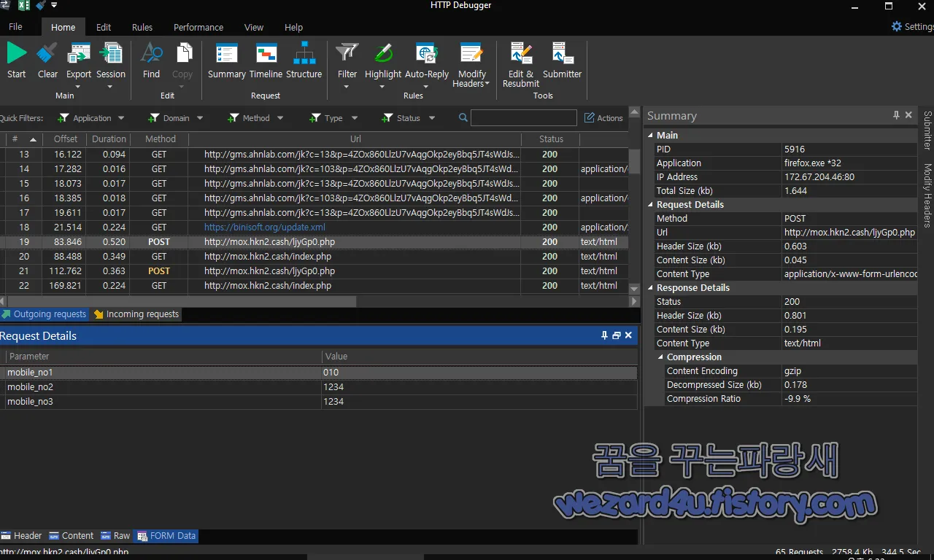
Task: Open Application quick filter dropdown
Action: [x=121, y=118]
